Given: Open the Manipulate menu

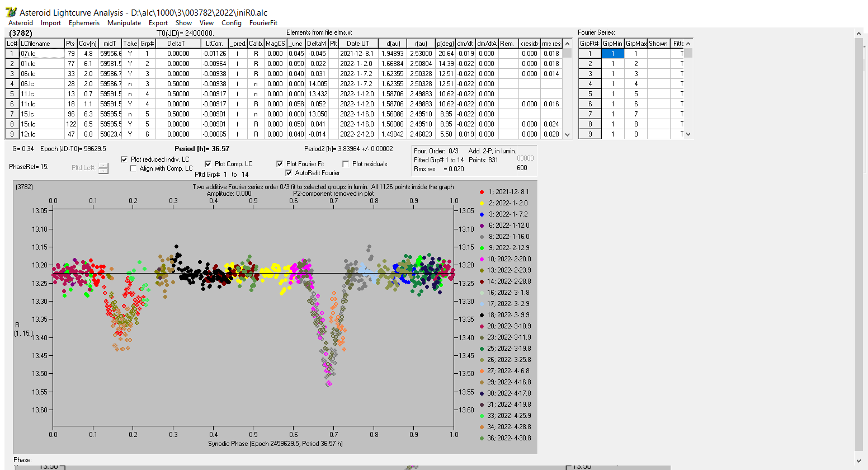Looking at the screenshot, I should 124,23.
